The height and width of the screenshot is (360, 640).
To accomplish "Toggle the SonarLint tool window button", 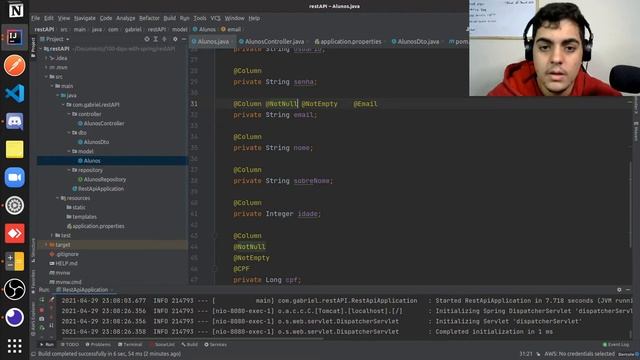I will pyautogui.click(x=162, y=345).
